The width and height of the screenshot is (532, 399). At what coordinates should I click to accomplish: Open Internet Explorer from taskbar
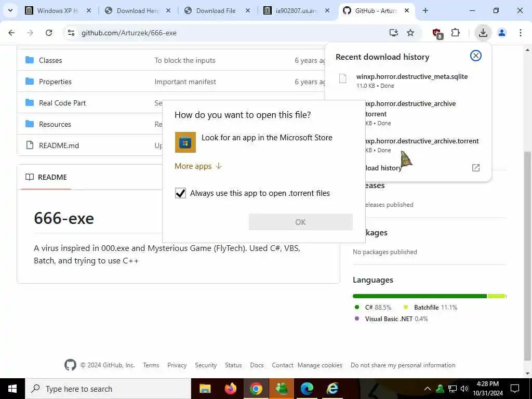tap(332, 389)
